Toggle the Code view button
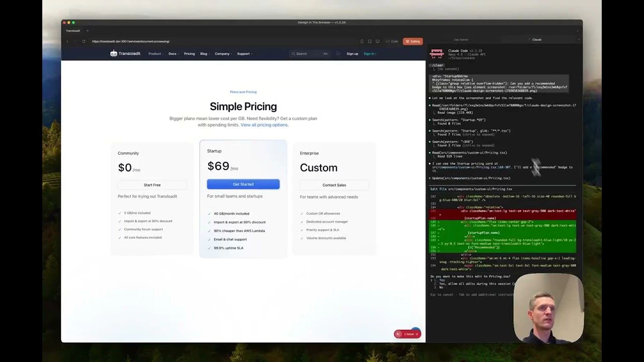Viewport: 644px width, 362px height. tap(392, 41)
